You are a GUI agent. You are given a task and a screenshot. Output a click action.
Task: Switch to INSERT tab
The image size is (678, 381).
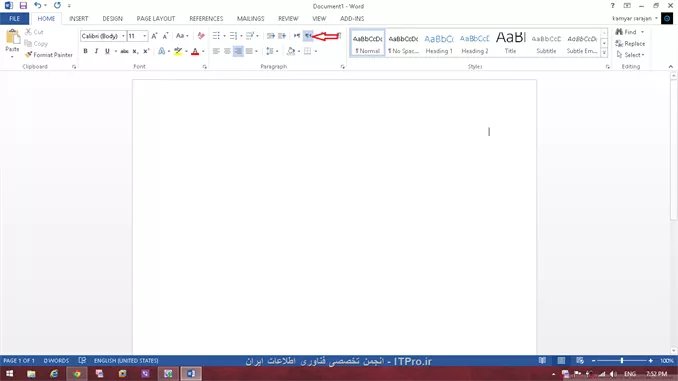pyautogui.click(x=79, y=19)
